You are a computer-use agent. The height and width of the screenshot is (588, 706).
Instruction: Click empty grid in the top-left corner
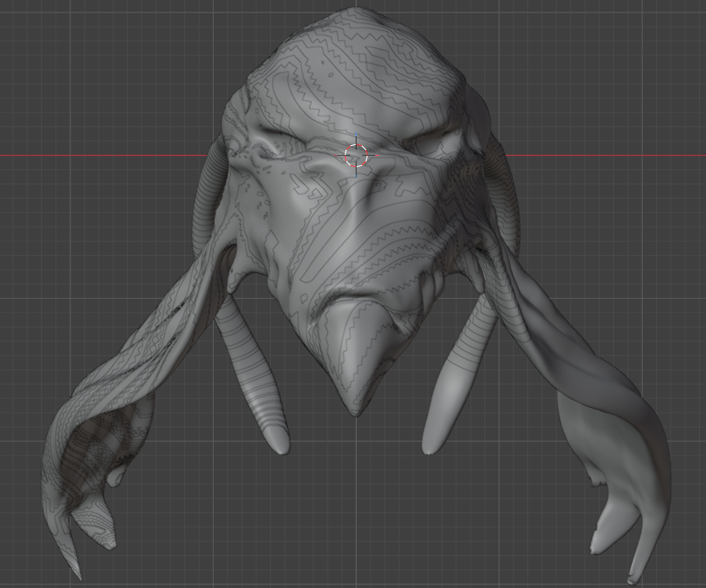point(47,39)
